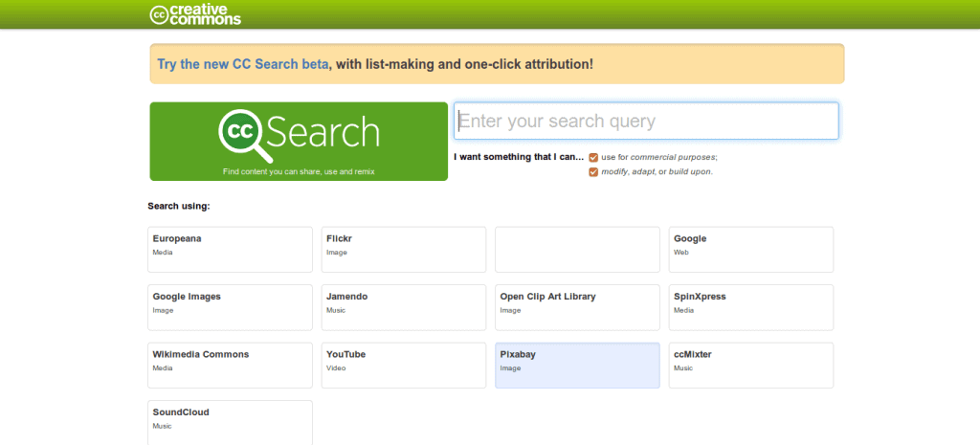Select Europeana as search source

pos(230,250)
